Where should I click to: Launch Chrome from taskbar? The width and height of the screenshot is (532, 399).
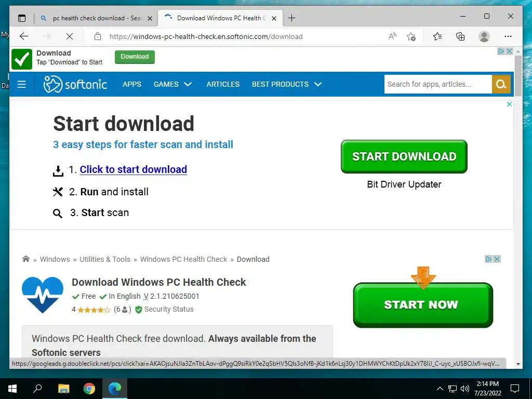pyautogui.click(x=89, y=389)
